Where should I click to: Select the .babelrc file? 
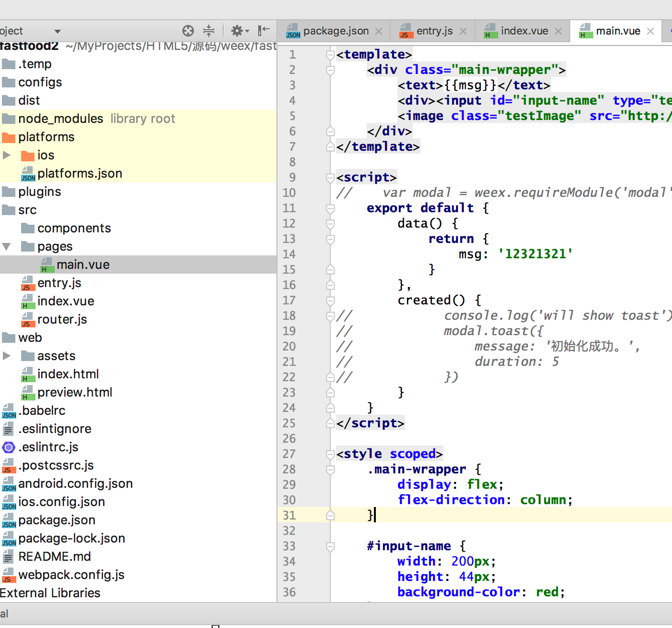click(x=34, y=411)
